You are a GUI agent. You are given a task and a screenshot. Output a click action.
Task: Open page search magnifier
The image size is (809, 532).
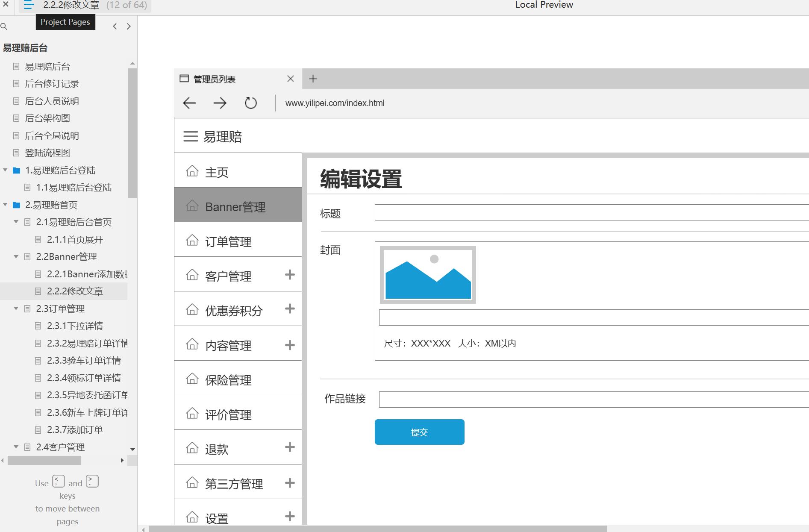click(x=4, y=26)
